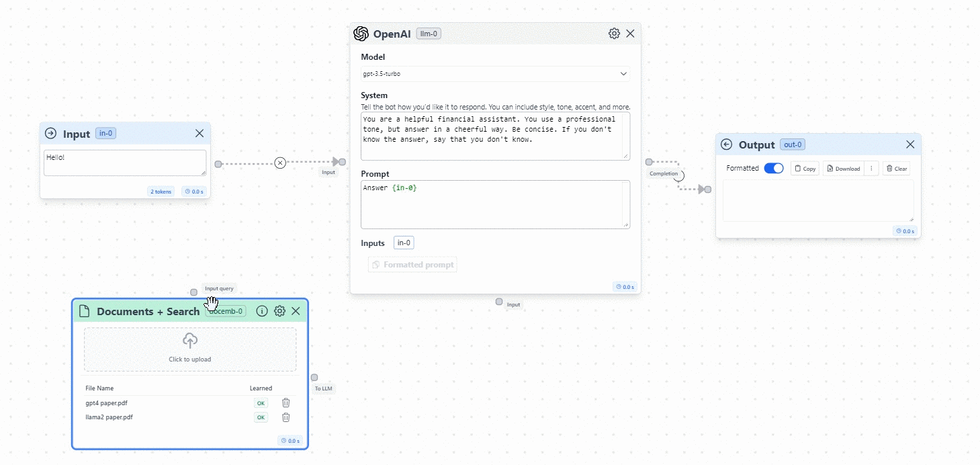Remove the Input node with its X
Image resolution: width=980 pixels, height=465 pixels.
click(199, 133)
